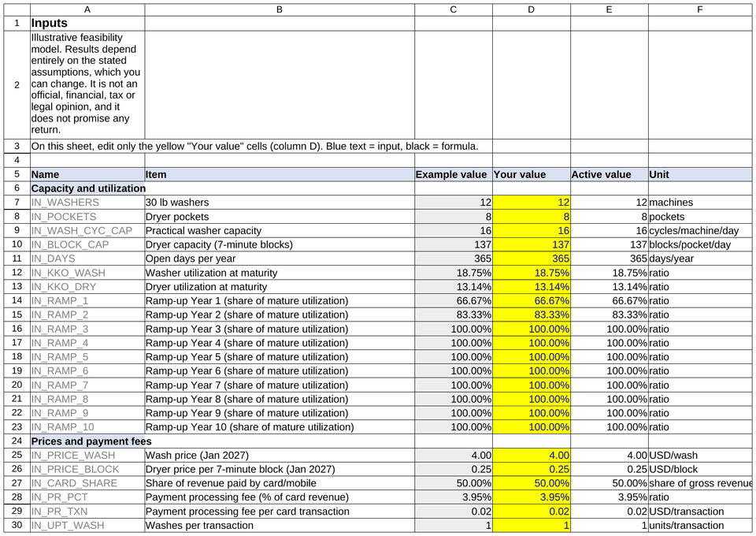Select the 'Dryer pockets' item cell
Image resolution: width=756 pixels, height=536 pixels.
[x=280, y=217]
